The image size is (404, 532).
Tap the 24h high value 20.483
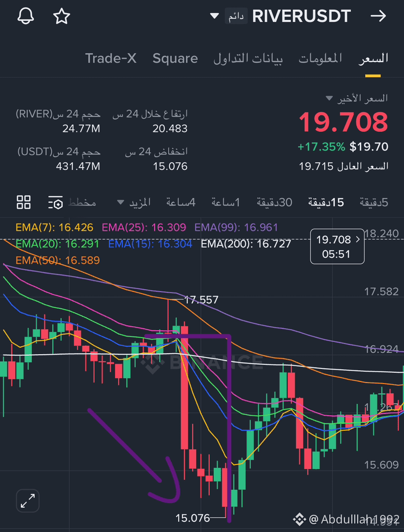tap(170, 128)
